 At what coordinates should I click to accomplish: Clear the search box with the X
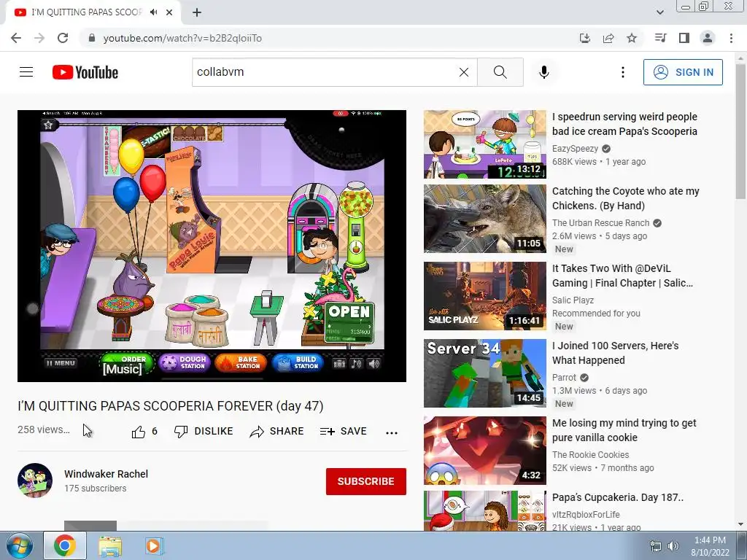(x=463, y=72)
